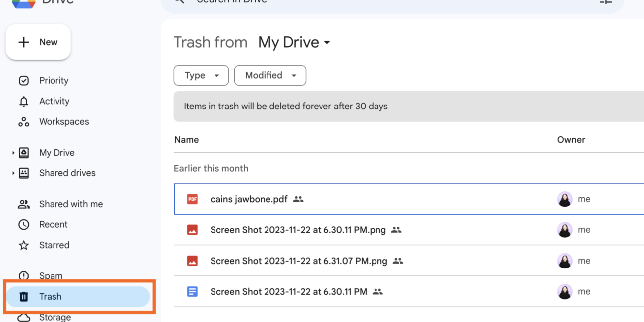
Task: Click owner avatar in cains jawbone.pdf row
Action: coord(565,199)
